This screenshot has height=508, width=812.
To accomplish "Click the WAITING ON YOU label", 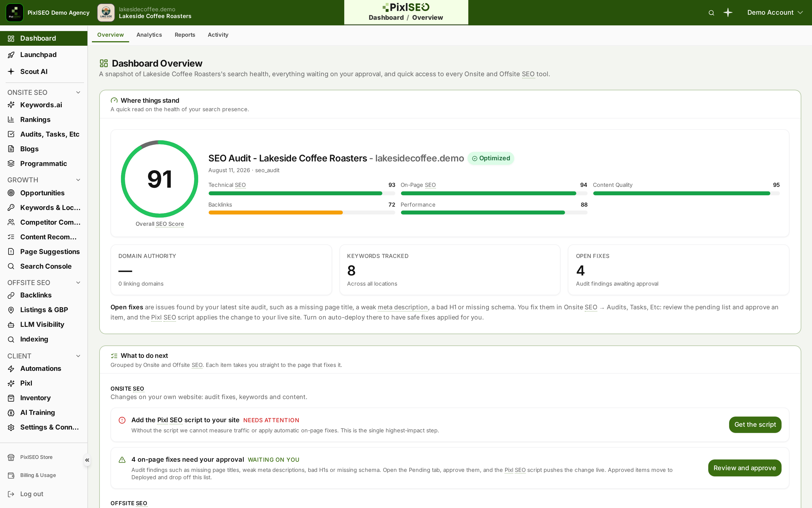I will coord(273,460).
